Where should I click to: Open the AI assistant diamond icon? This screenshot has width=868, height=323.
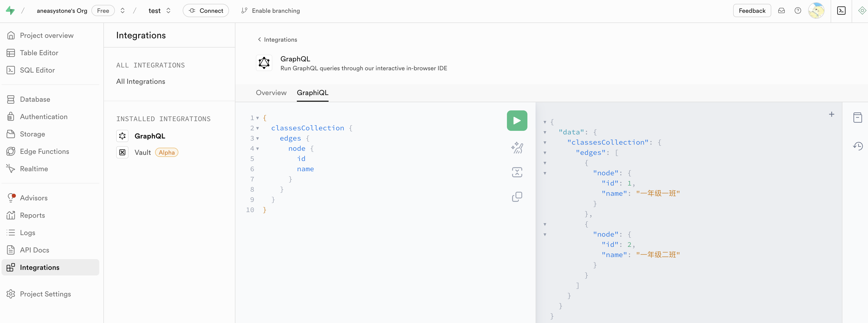click(x=862, y=10)
